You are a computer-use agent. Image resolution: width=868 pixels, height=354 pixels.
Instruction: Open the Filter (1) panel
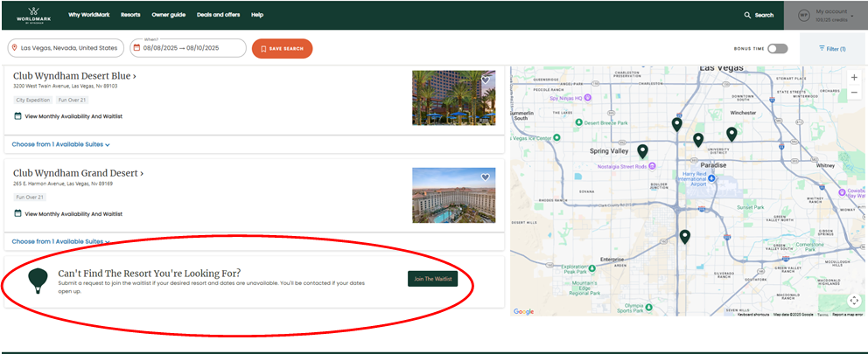pos(832,49)
